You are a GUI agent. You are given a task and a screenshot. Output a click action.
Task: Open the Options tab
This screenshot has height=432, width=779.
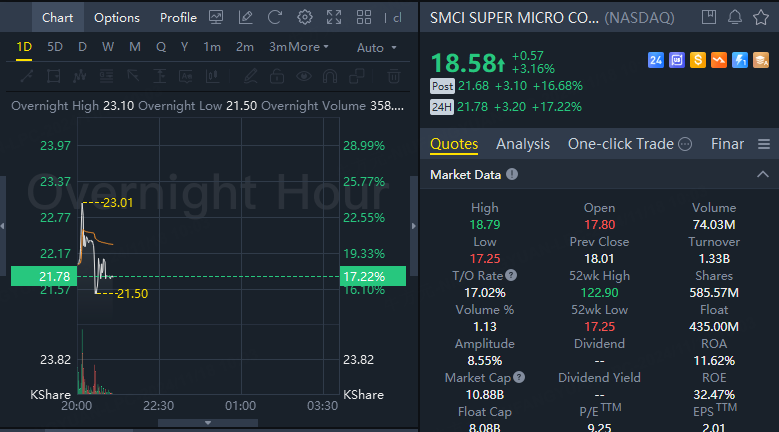117,17
